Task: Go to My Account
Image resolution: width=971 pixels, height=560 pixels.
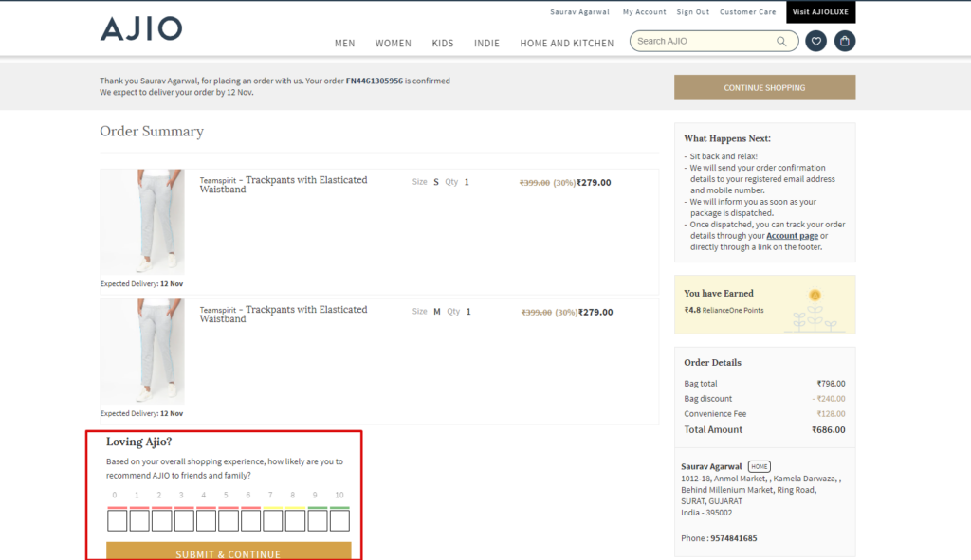Action: click(645, 11)
